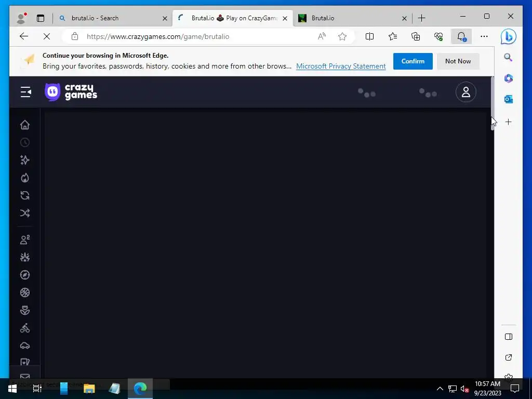Open Browser essentials heart icon
The height and width of the screenshot is (399, 532).
pos(438,36)
